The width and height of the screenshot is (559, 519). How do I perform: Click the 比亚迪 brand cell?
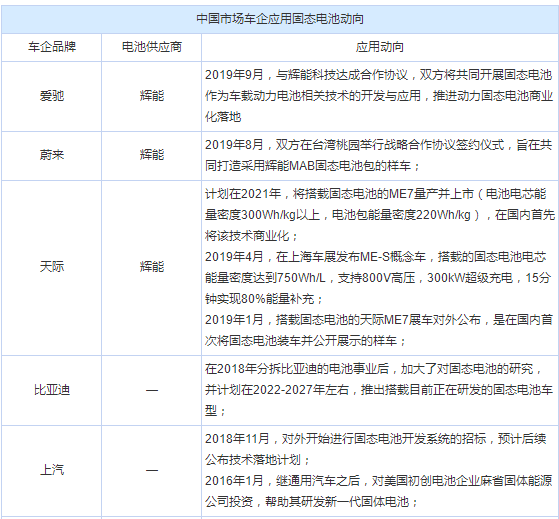click(52, 390)
